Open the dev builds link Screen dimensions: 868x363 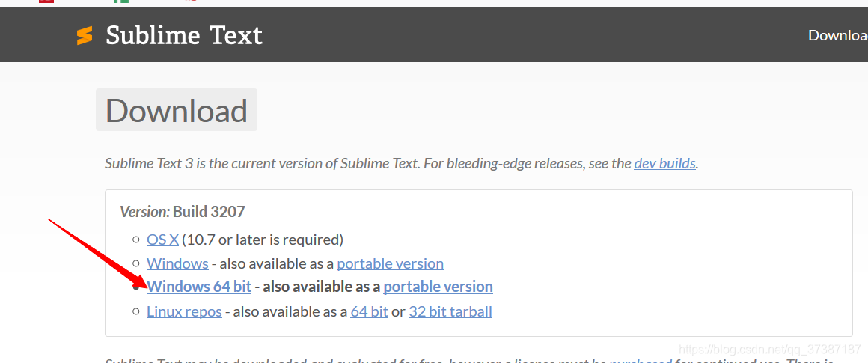(x=664, y=163)
